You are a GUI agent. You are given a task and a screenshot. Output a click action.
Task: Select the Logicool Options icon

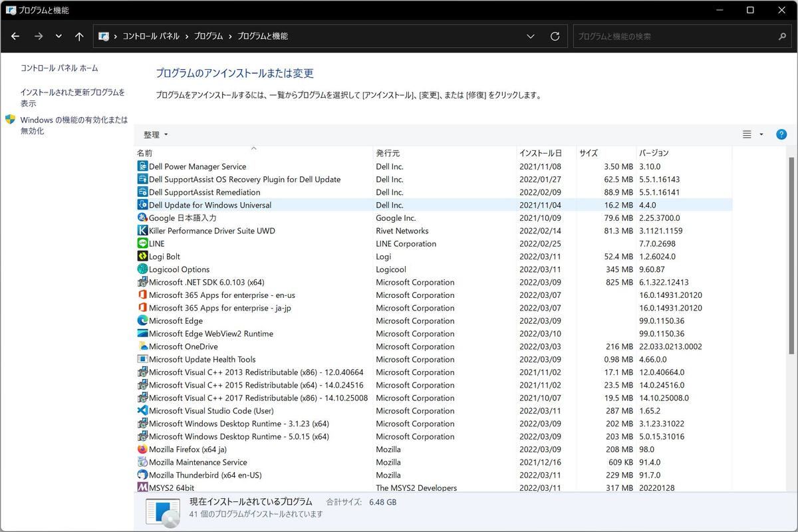click(x=142, y=269)
